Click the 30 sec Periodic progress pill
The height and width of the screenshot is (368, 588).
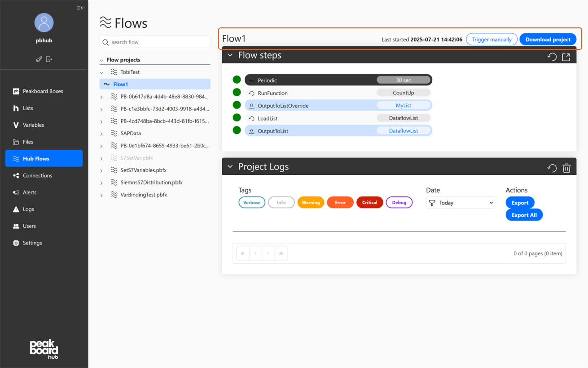tap(403, 80)
